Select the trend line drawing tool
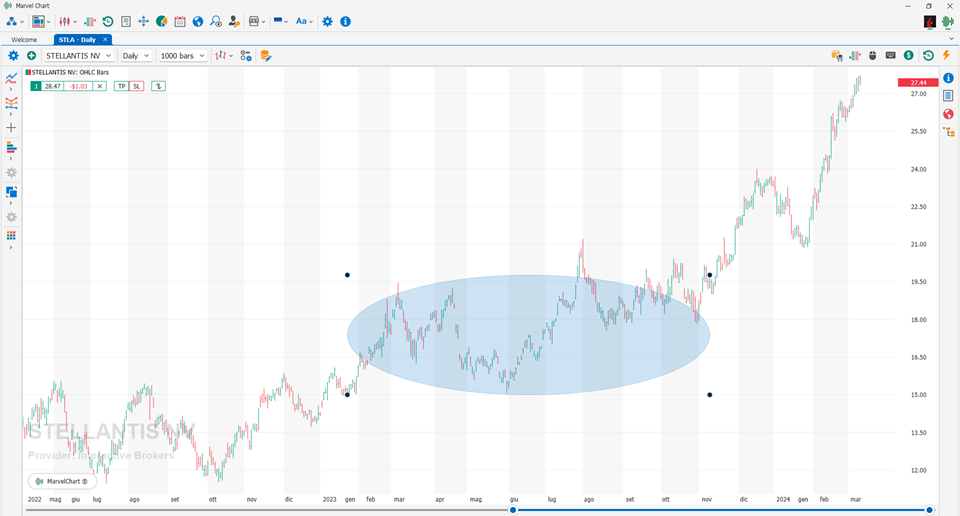Screen dimensions: 960x516 coord(11,78)
